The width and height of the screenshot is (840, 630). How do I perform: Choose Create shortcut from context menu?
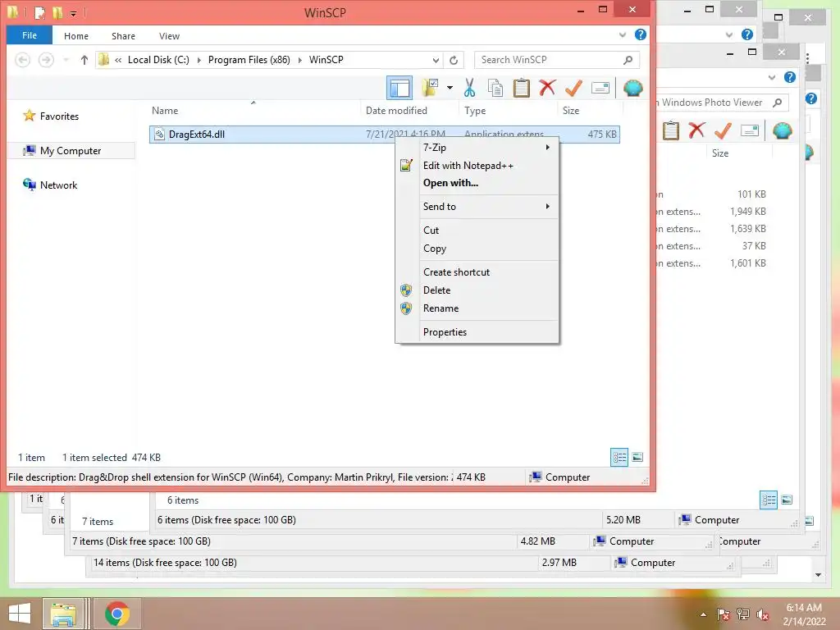477,272
